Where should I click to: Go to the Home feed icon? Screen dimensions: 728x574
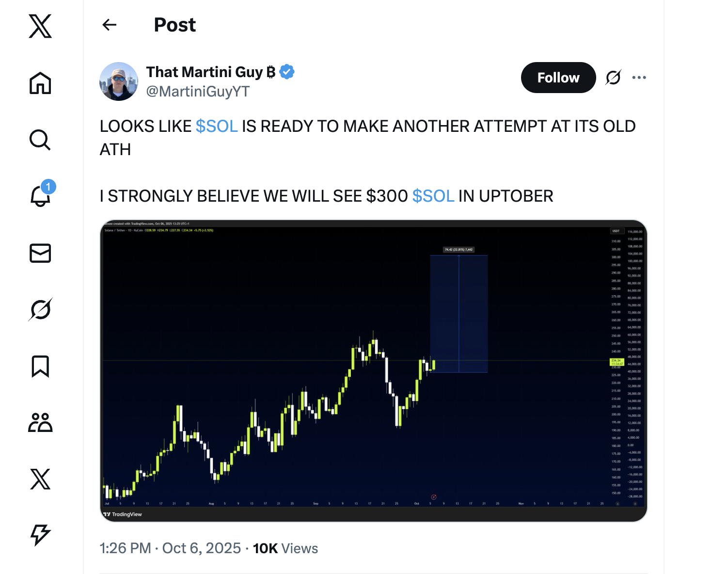tap(40, 83)
